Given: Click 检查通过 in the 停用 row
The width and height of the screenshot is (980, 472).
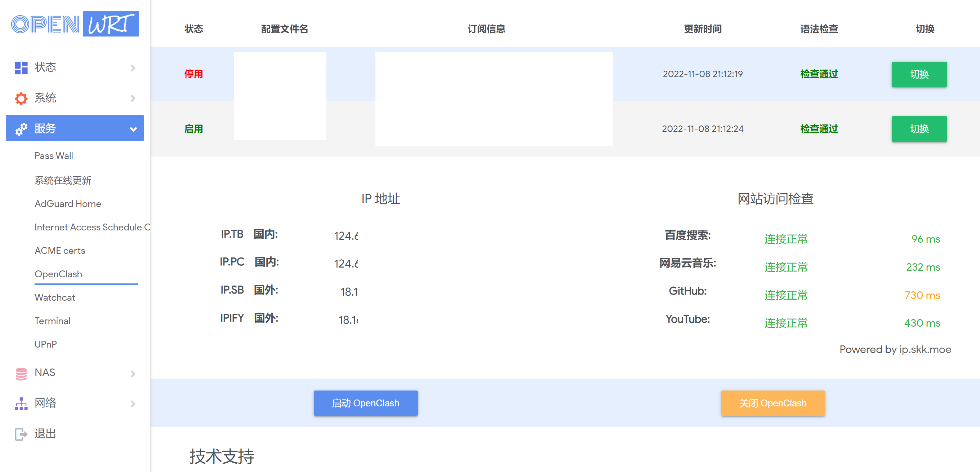Looking at the screenshot, I should coord(819,74).
